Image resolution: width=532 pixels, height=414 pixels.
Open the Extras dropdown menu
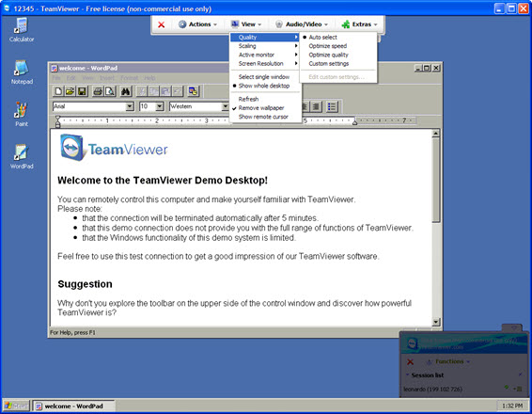(x=359, y=24)
